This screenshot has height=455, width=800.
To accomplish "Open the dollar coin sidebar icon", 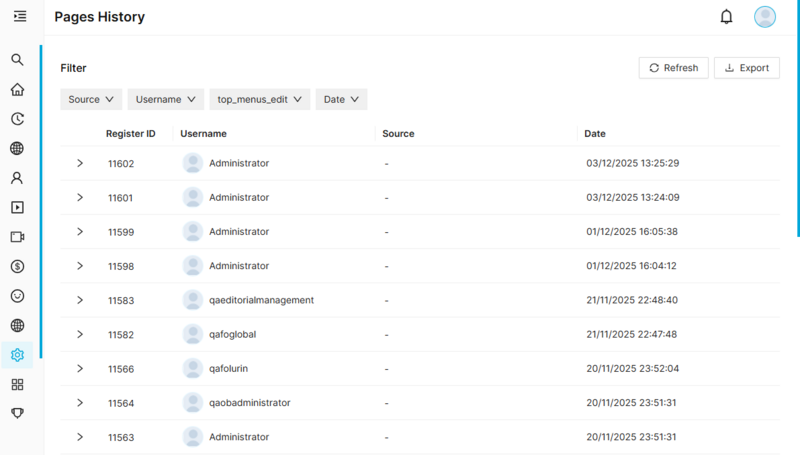I will (x=17, y=266).
